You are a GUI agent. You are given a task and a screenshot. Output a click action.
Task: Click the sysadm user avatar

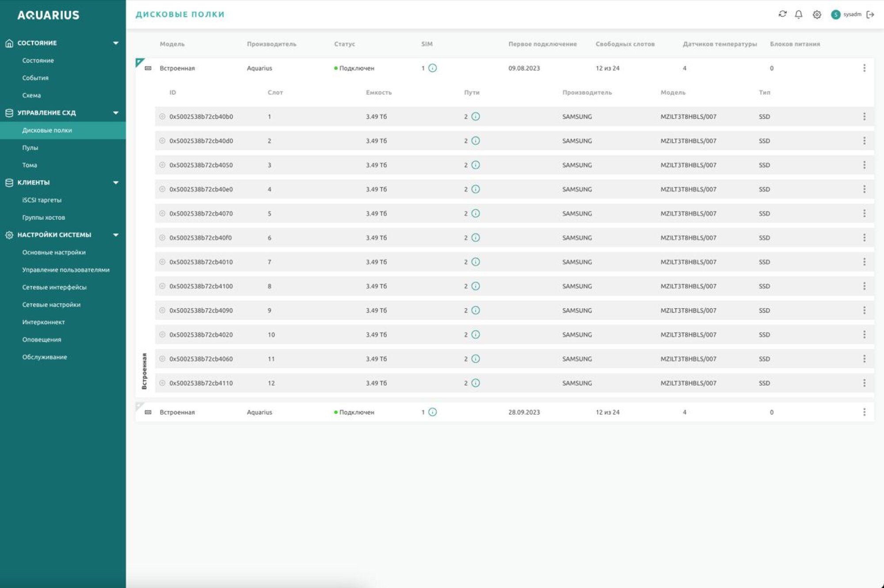[x=835, y=15]
